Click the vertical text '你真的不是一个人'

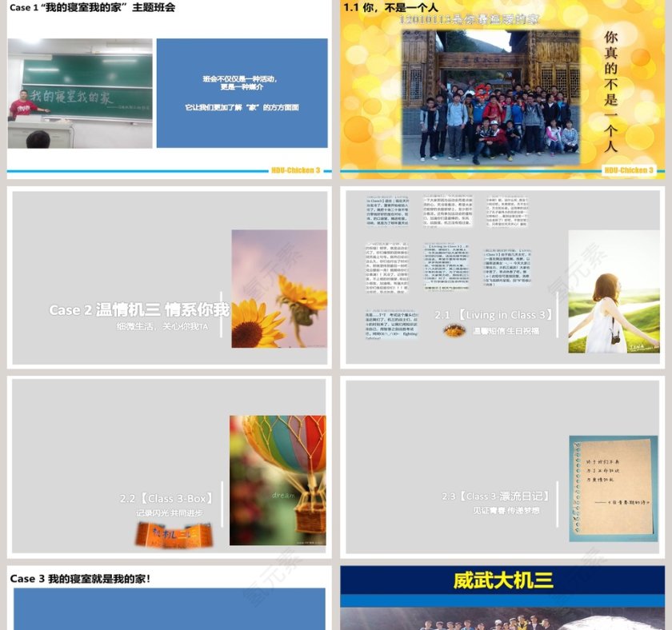tap(611, 91)
